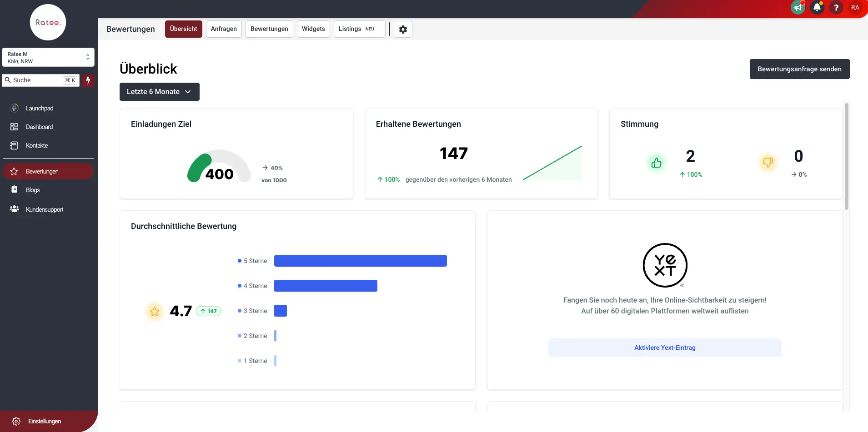Click the 4 Sterne rating bar

326,286
